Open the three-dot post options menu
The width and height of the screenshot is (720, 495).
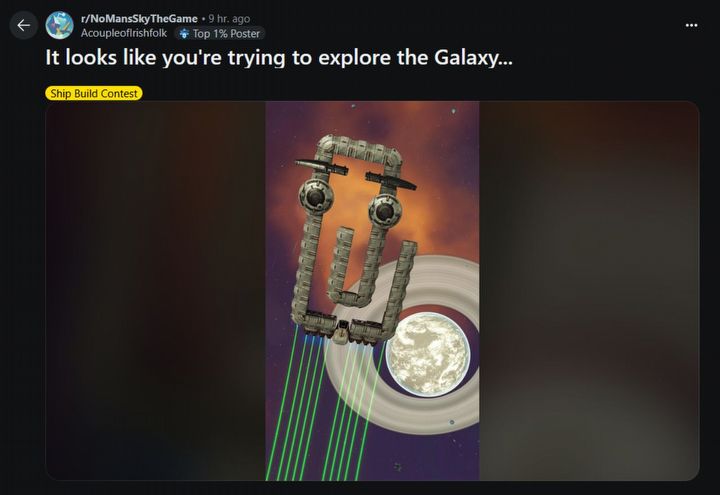(691, 25)
